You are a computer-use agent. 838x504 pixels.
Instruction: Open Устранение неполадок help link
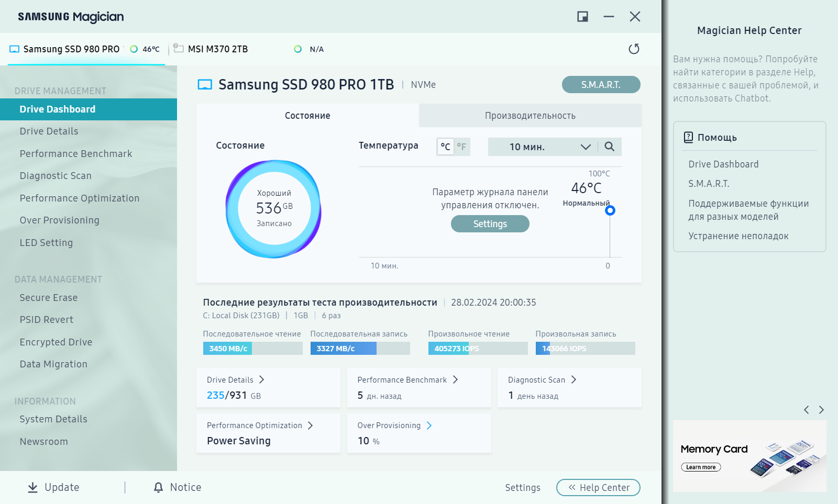(738, 236)
